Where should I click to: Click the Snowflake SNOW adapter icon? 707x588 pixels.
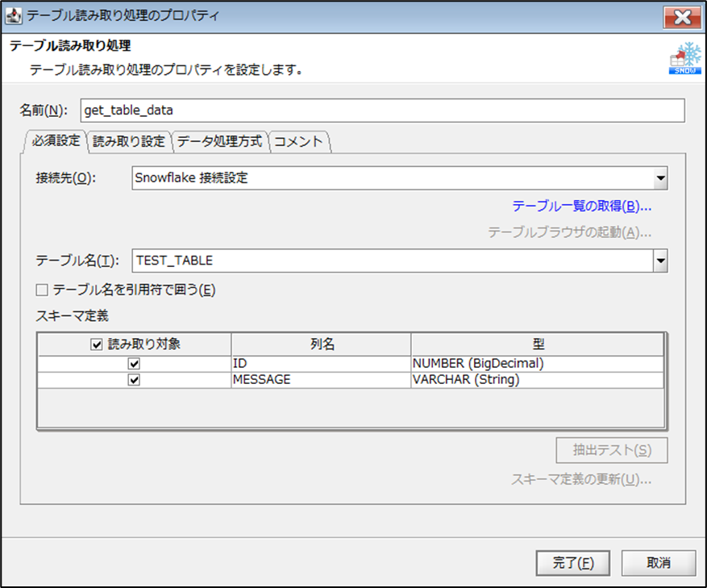click(x=684, y=58)
